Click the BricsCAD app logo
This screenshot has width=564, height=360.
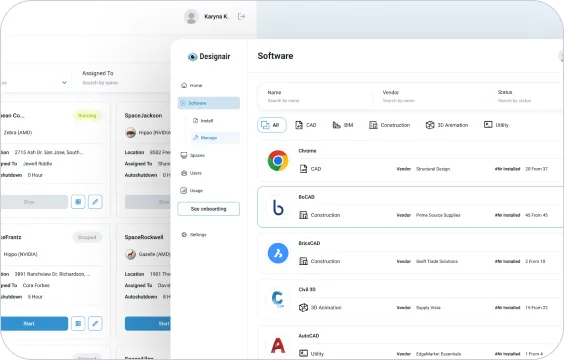[x=278, y=253]
